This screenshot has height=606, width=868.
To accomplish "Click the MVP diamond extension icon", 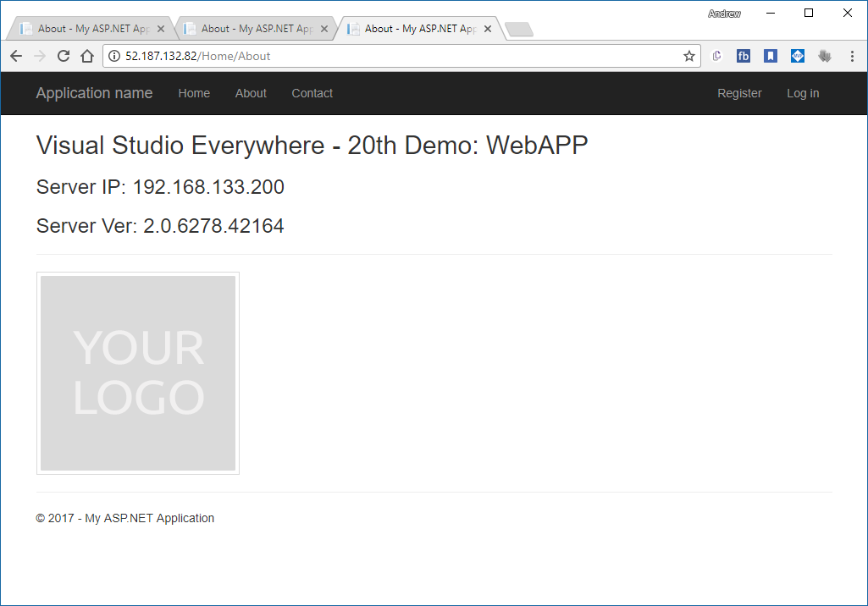I will [798, 56].
